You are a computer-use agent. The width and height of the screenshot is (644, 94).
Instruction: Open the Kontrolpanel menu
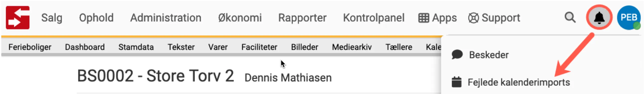coord(374,18)
